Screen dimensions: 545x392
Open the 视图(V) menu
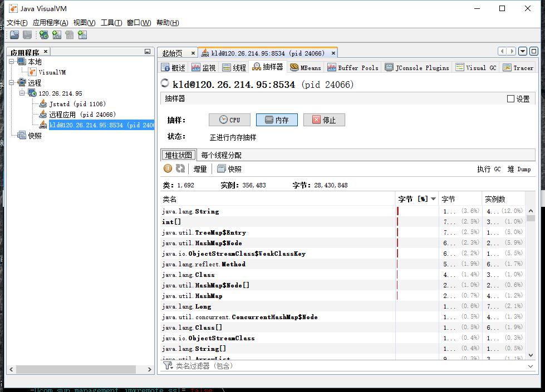(x=84, y=23)
